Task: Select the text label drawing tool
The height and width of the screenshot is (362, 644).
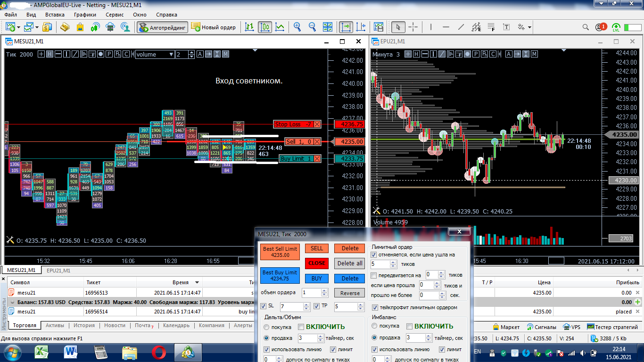Action: tap(506, 27)
